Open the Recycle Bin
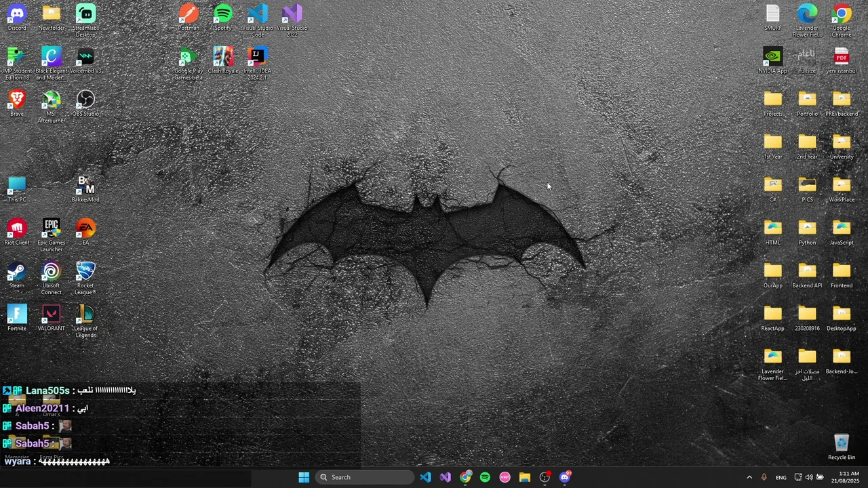 point(842,447)
